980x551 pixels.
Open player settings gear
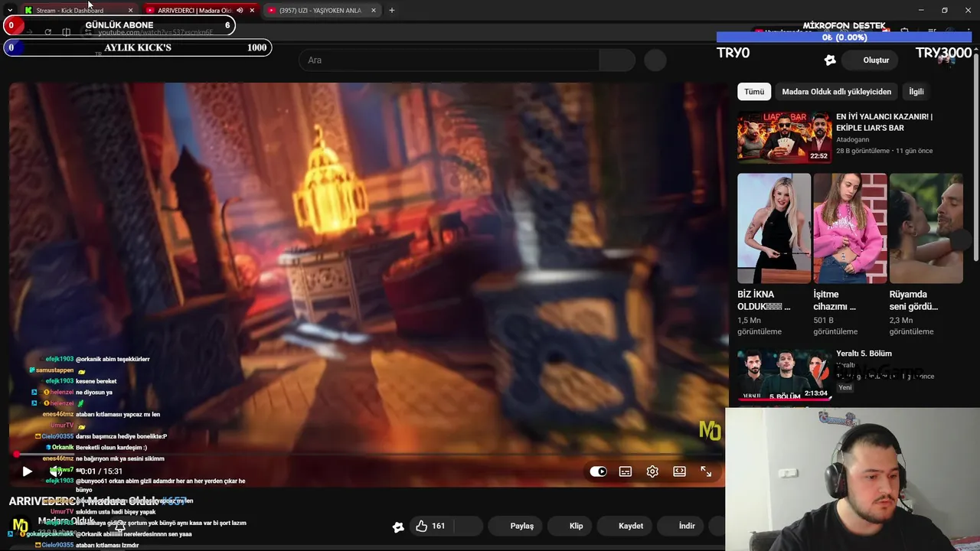(652, 471)
